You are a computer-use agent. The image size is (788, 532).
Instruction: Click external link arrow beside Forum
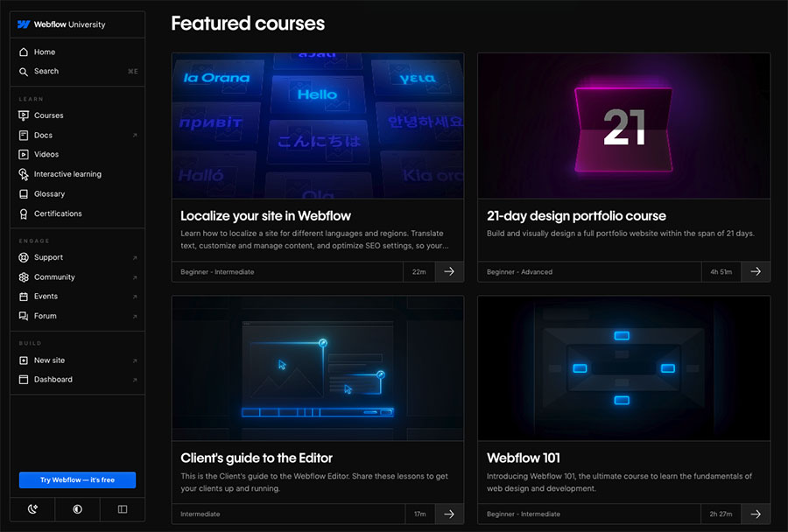[x=135, y=317]
